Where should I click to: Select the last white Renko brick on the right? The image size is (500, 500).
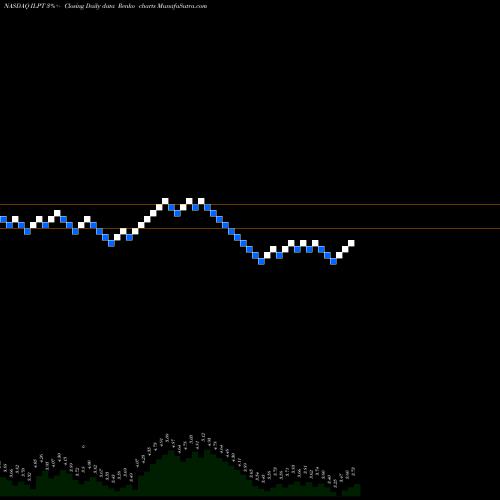point(351,243)
